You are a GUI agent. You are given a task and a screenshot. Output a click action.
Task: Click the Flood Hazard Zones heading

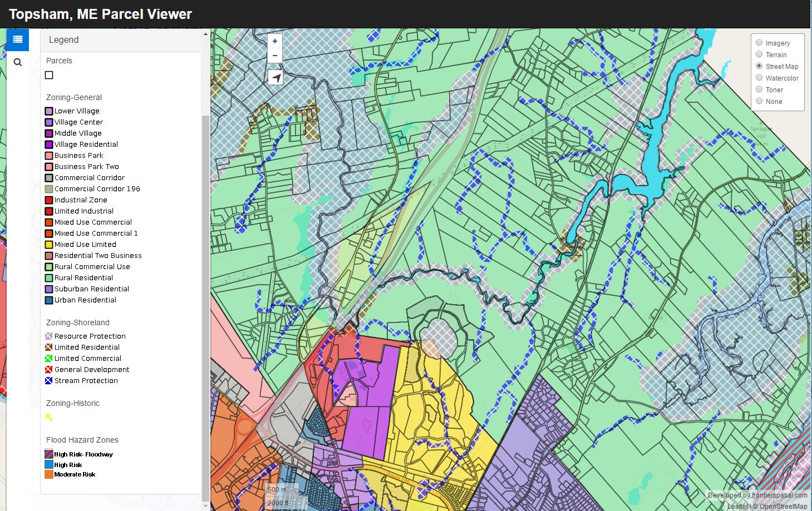(82, 440)
